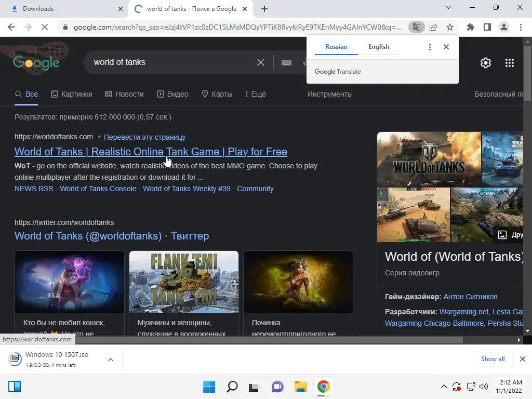Open Windows Start menu
532x399 pixels.
point(209,387)
